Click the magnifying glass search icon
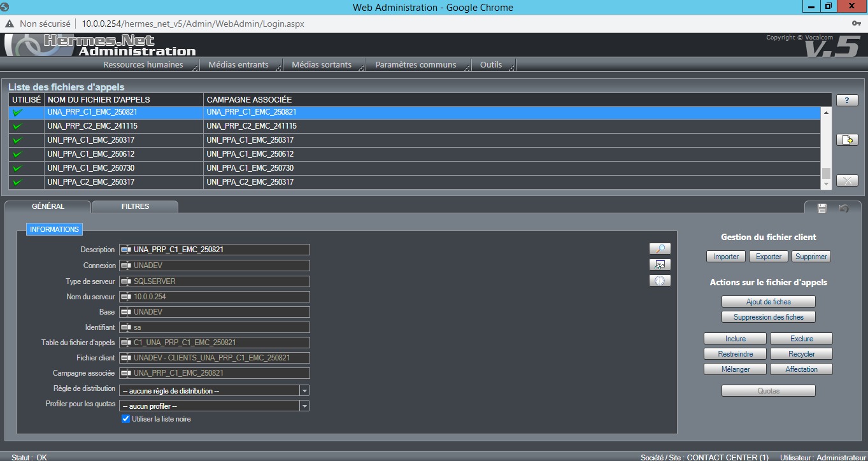The height and width of the screenshot is (461, 868). pos(660,249)
